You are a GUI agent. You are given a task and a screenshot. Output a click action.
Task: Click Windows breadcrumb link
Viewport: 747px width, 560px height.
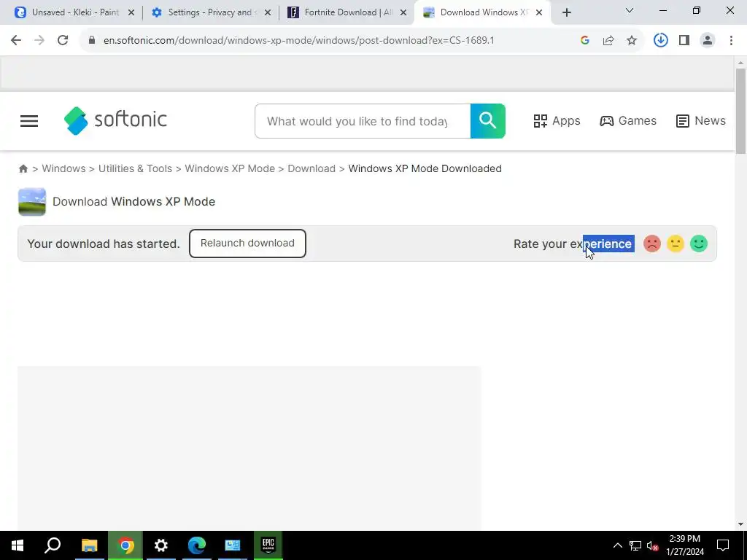tap(64, 168)
